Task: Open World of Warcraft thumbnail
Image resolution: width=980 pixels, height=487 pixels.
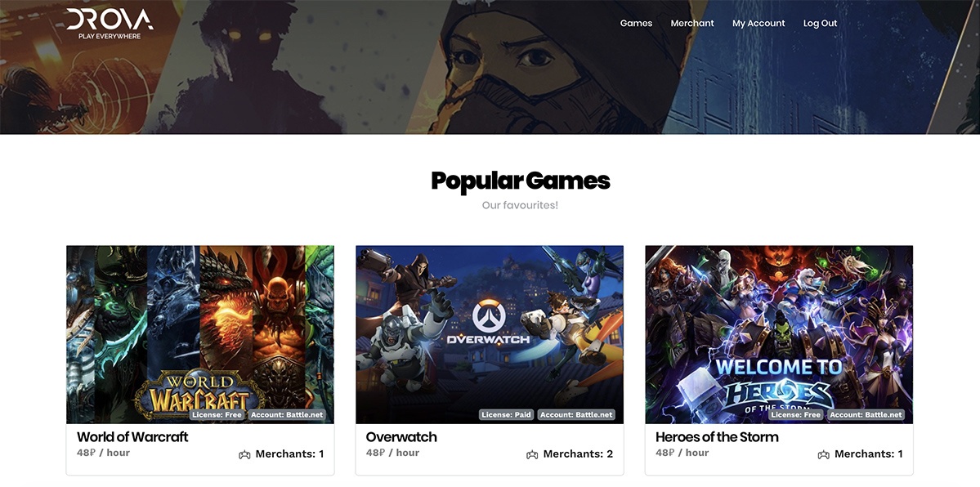Action: click(200, 334)
